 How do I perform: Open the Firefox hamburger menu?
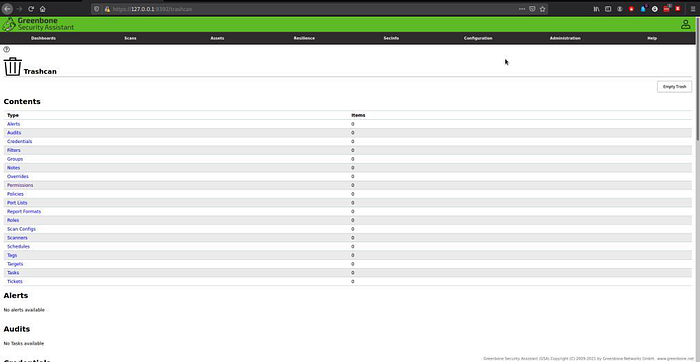[x=693, y=9]
